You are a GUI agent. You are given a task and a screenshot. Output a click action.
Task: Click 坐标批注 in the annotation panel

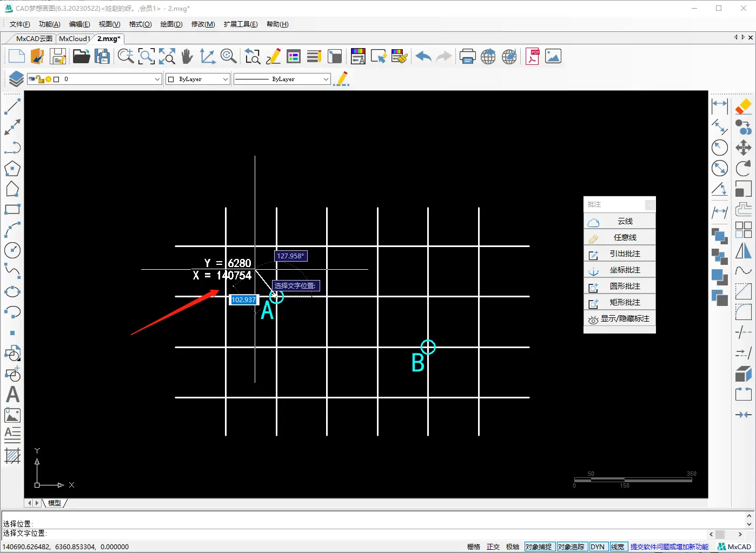point(625,270)
